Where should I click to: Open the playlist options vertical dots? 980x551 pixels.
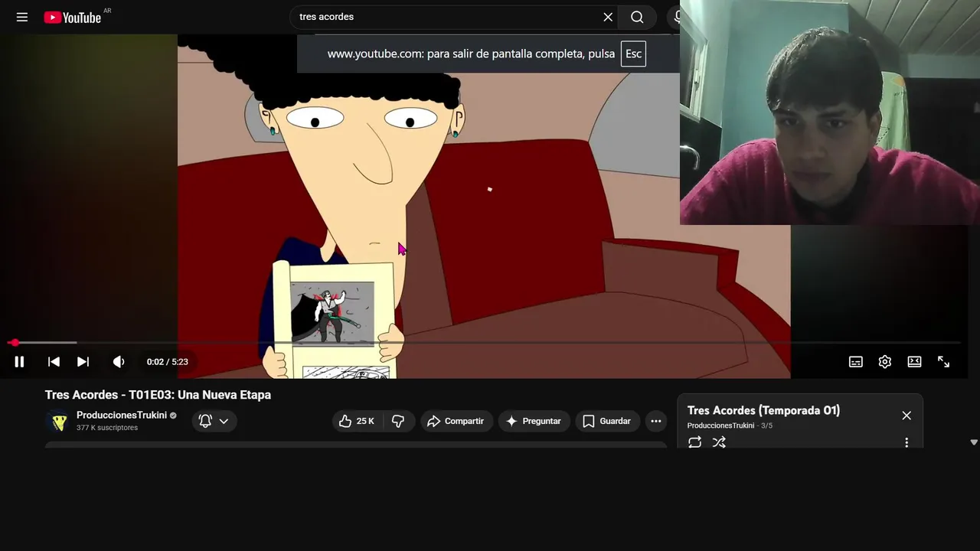click(906, 442)
